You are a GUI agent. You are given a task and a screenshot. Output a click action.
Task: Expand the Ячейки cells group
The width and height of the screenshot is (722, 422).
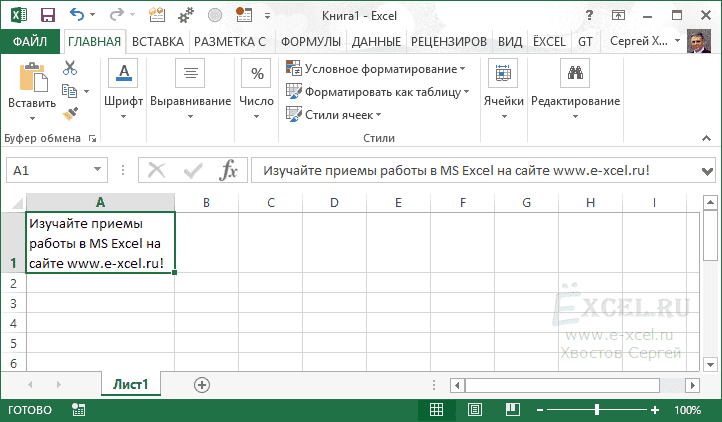pos(503,90)
